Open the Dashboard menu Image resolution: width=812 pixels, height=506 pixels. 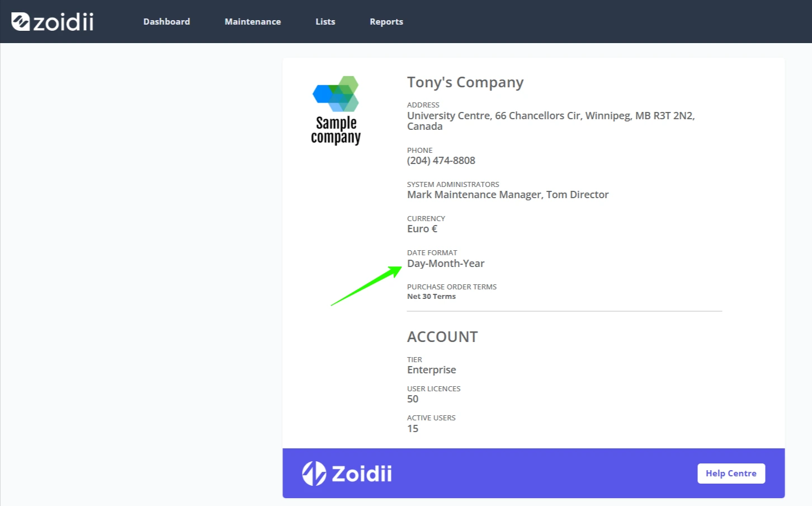click(x=167, y=22)
